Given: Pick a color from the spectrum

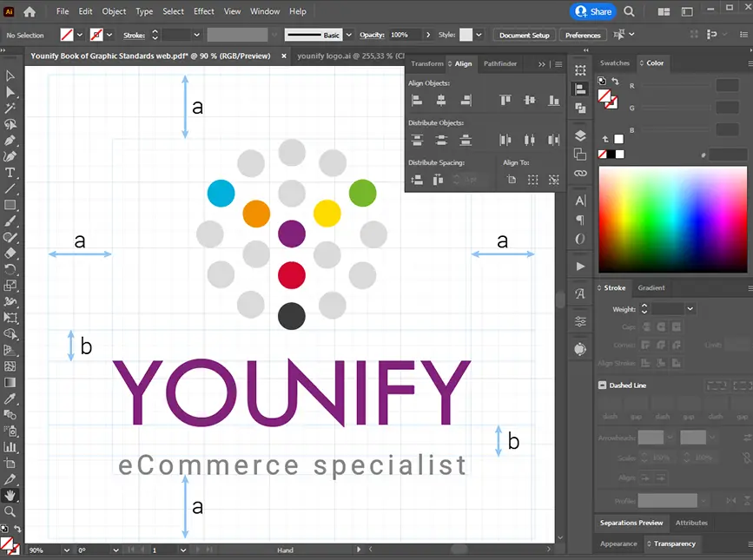Looking at the screenshot, I should coord(673,220).
